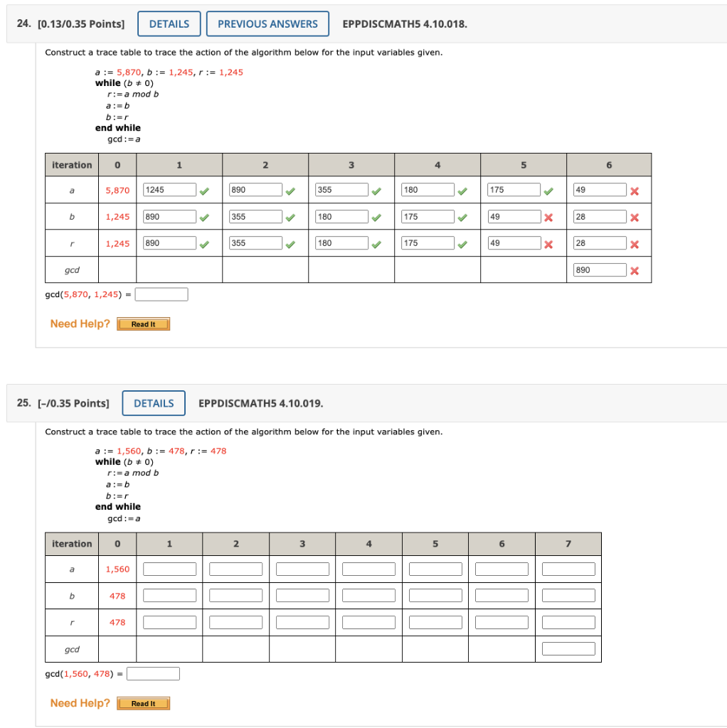
Task: Click iteration 1 field for b in problem 25
Action: [x=169, y=595]
